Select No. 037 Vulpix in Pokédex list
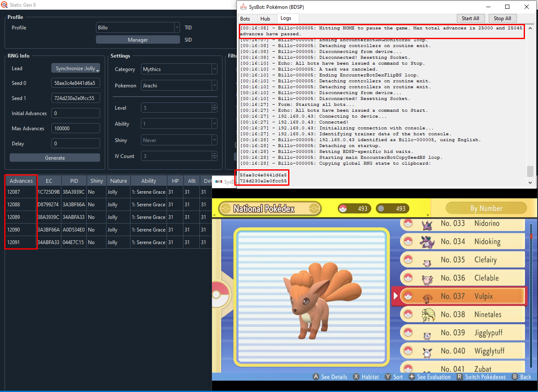538x392 pixels. point(459,296)
